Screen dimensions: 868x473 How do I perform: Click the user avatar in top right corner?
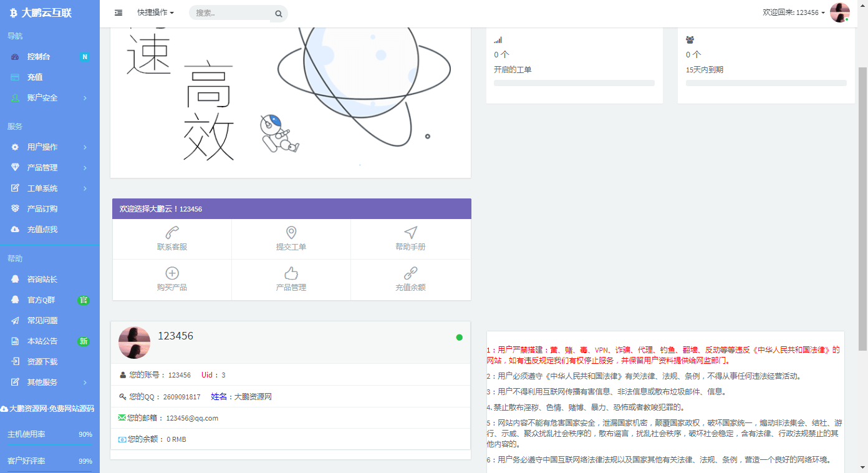[x=840, y=12]
